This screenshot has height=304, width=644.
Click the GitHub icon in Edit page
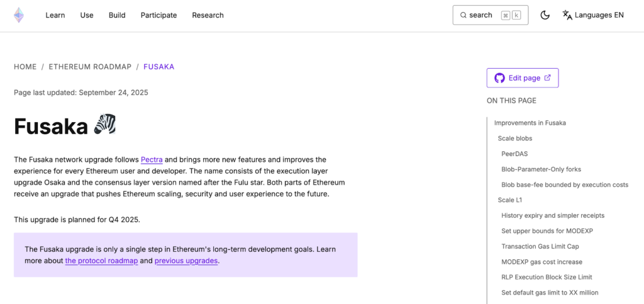499,78
